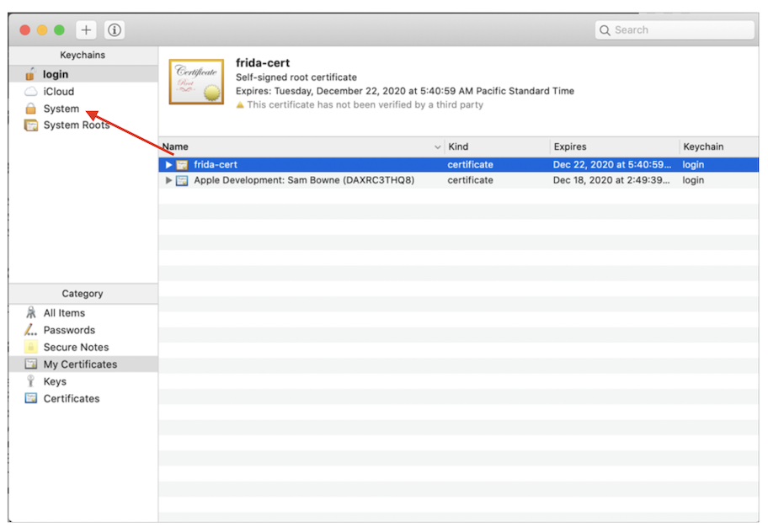The image size is (768, 532).
Task: Click the frida-cert row Kind cell
Action: 470,164
